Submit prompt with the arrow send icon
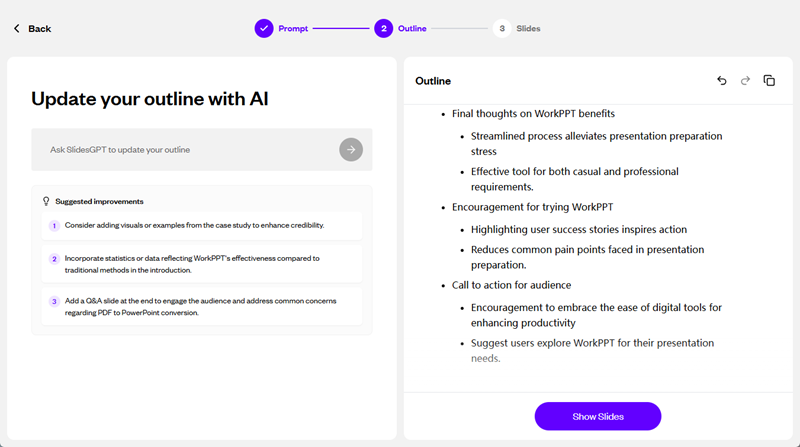The width and height of the screenshot is (800, 447). click(x=350, y=149)
